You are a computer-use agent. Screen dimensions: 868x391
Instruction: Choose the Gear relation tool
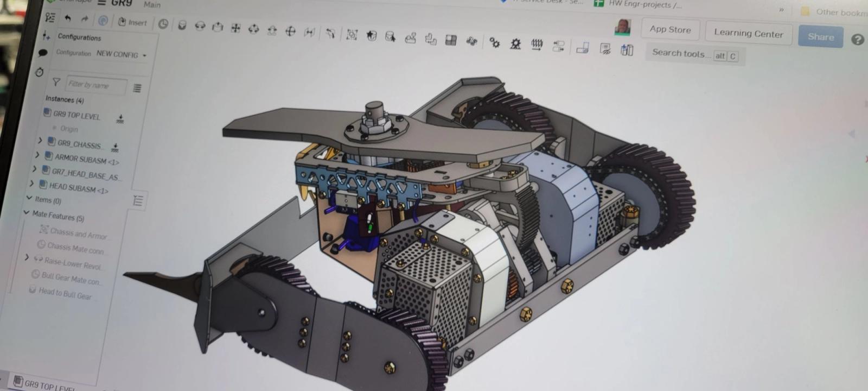(494, 42)
